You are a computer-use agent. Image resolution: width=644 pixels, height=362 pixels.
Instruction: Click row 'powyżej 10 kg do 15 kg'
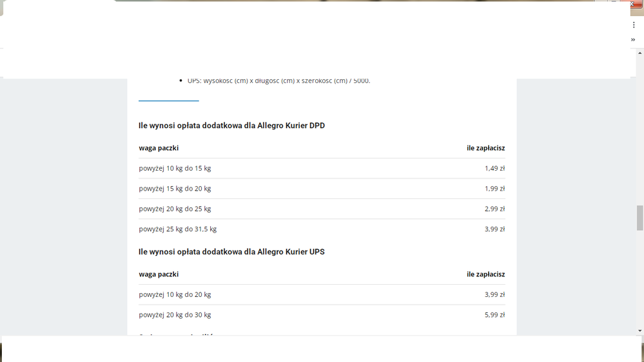coord(322,168)
